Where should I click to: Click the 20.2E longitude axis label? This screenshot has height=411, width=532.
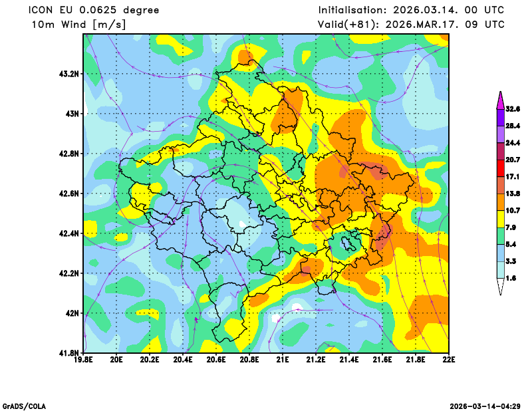pos(150,360)
